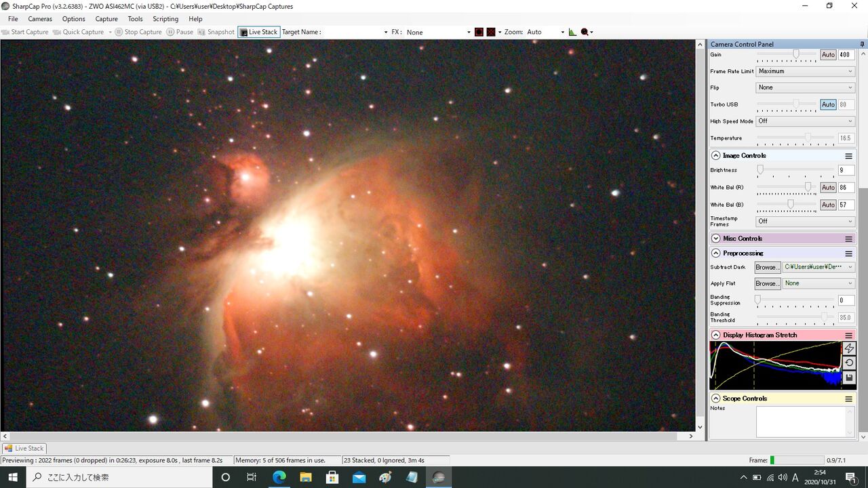Open the Capture menu
This screenshot has height=488, width=868.
106,19
